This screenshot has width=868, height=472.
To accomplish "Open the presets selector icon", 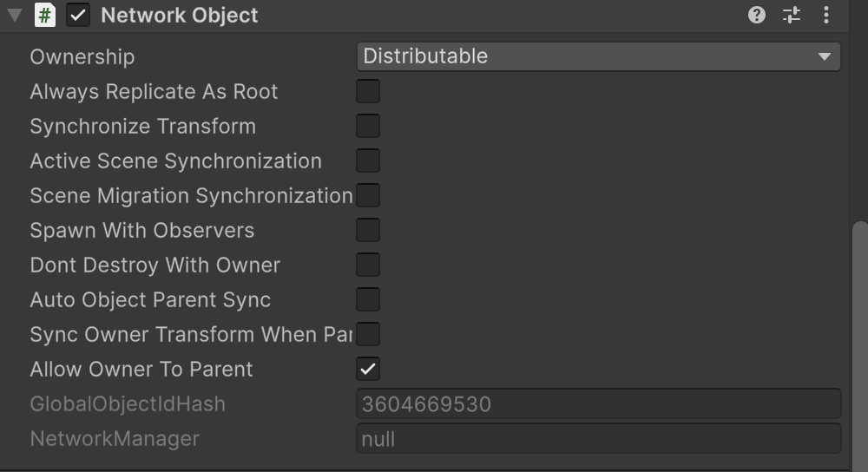I will tap(792, 15).
